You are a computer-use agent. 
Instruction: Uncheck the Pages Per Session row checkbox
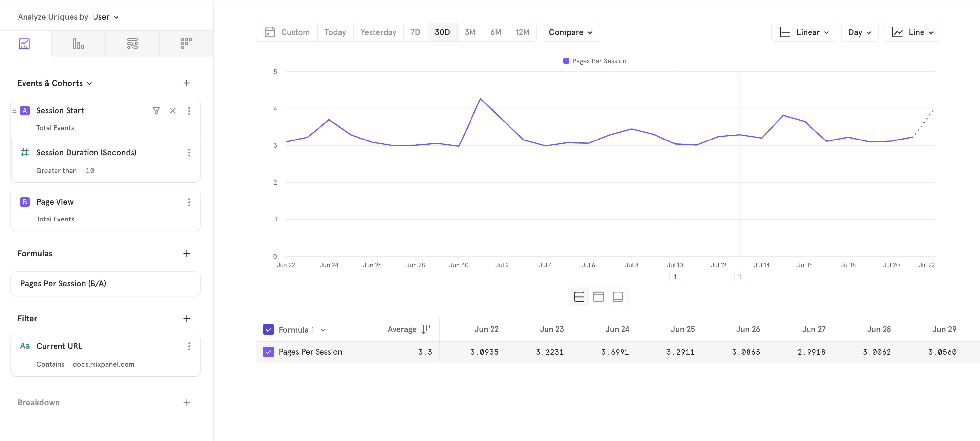[x=268, y=352]
